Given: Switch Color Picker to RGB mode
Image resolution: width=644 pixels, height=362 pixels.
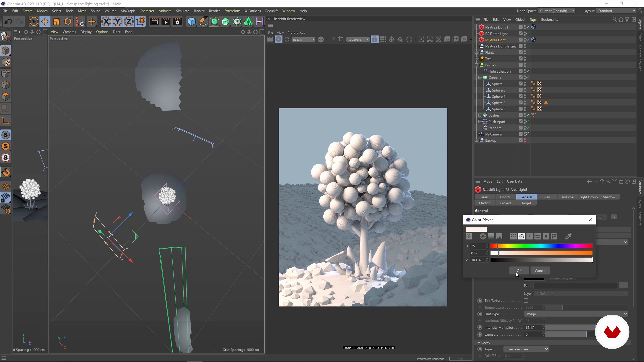Looking at the screenshot, I should pos(513,236).
